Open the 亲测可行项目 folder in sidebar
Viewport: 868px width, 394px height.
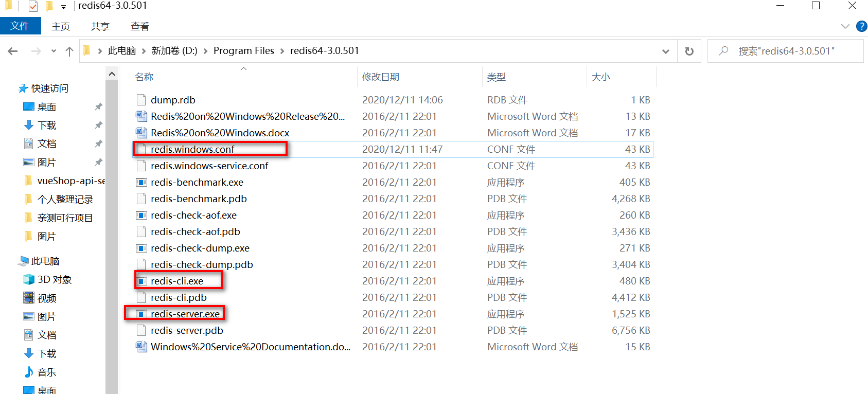pyautogui.click(x=65, y=218)
